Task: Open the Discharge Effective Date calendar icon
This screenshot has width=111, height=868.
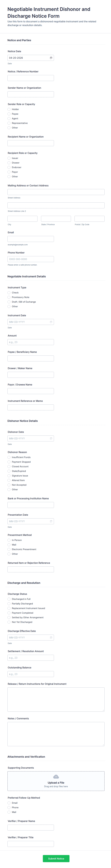Action: pos(51,638)
